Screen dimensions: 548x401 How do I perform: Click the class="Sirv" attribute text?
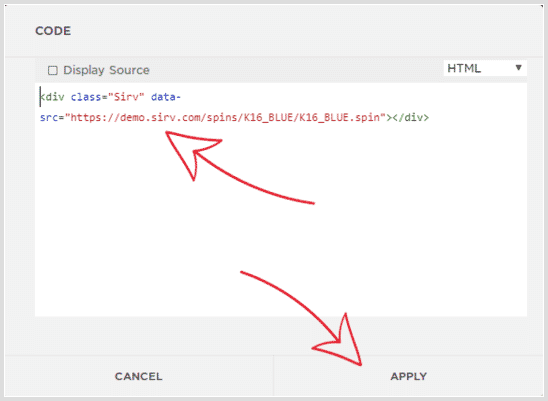[x=108, y=97]
